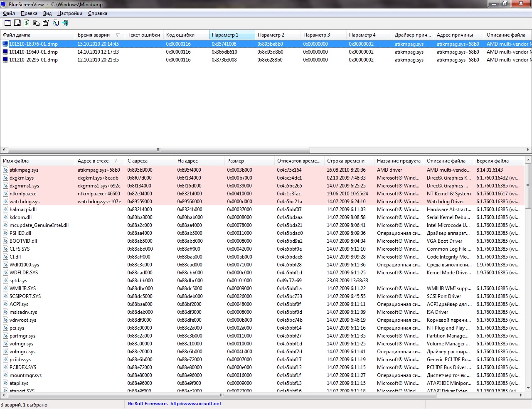Click the Exit door toolbar icon
Image resolution: width=532 pixels, height=409 pixels.
tap(65, 23)
